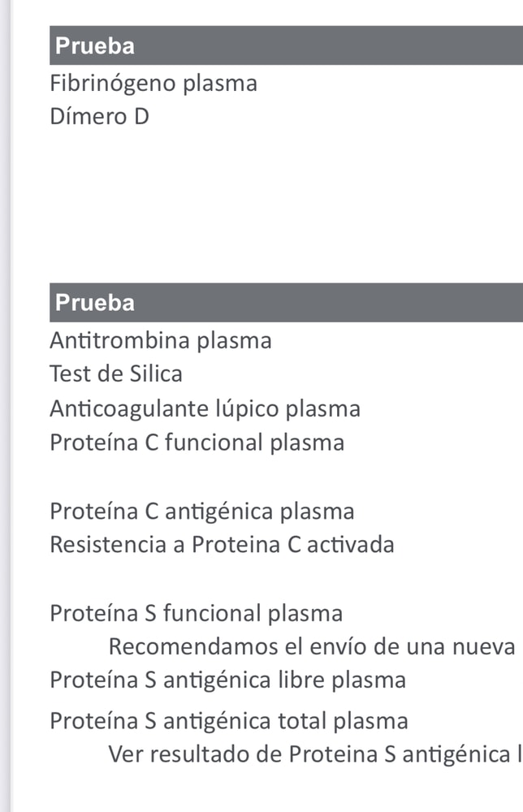Select the Dímero D test row
This screenshot has height=812, width=523.
pos(100,117)
